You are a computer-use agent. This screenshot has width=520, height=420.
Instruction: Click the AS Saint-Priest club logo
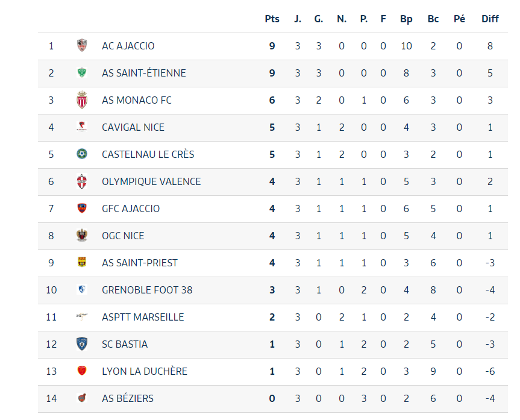click(82, 263)
